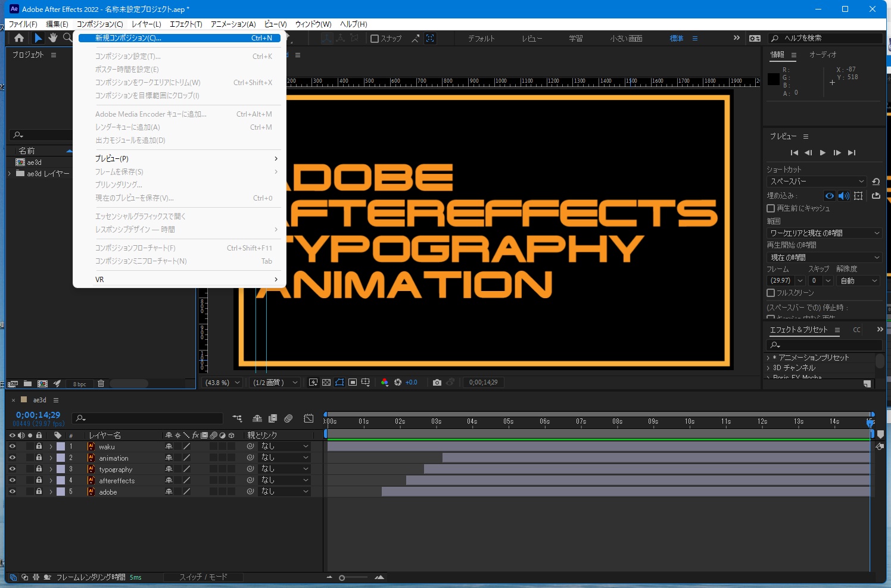Select the Zoom magnifier tool
This screenshot has width=891, height=588.
[x=67, y=38]
